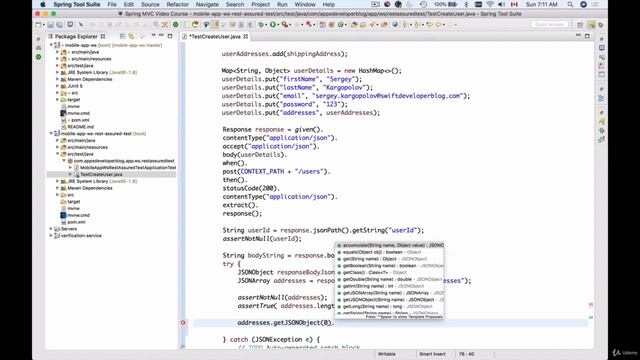Collapse the mobile-app-ws-rest-assured-test project node

coord(51,133)
